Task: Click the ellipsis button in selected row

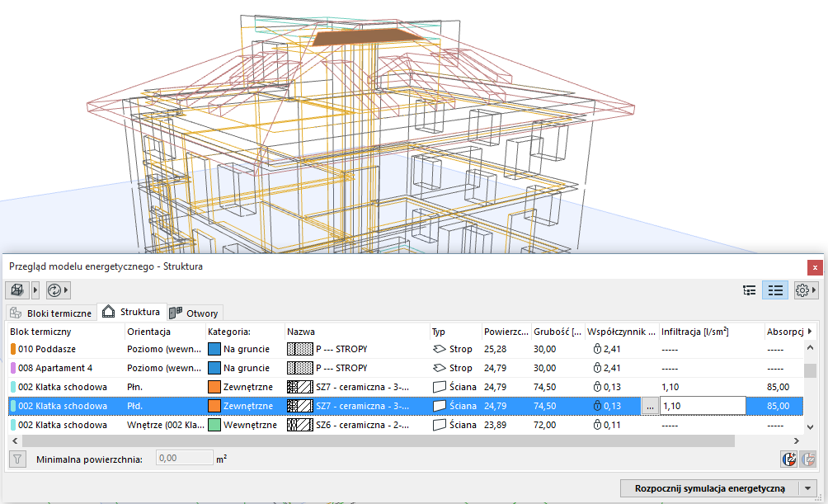Action: click(x=649, y=406)
